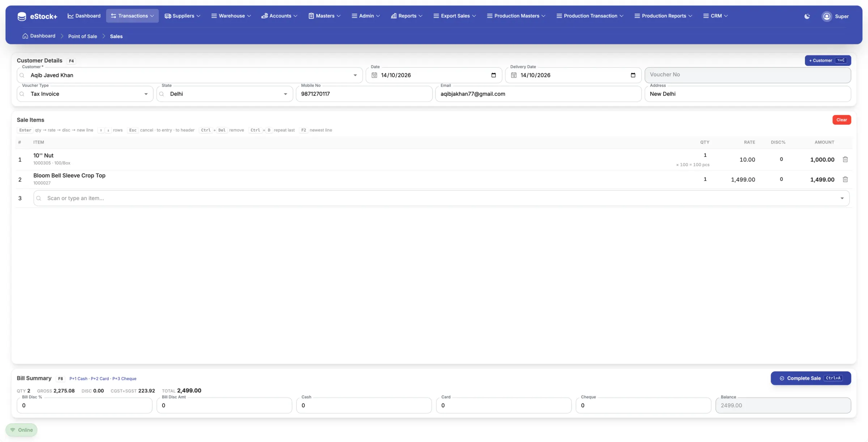Focus the Scan or type an item field
This screenshot has width=868, height=442.
[x=441, y=198]
